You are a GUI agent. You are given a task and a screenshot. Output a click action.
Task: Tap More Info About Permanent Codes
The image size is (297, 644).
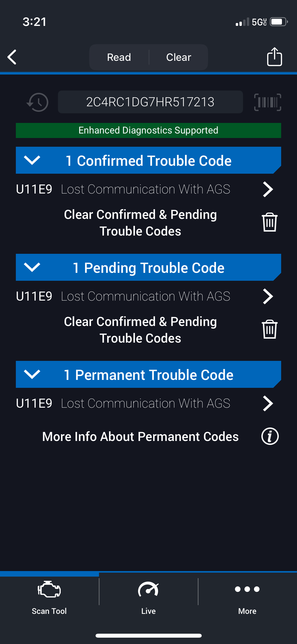[140, 436]
